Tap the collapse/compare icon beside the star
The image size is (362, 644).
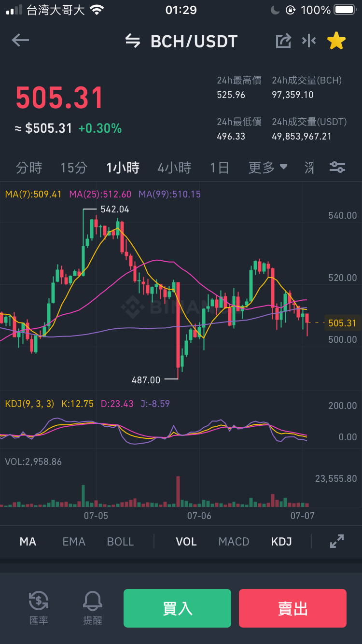(x=309, y=41)
